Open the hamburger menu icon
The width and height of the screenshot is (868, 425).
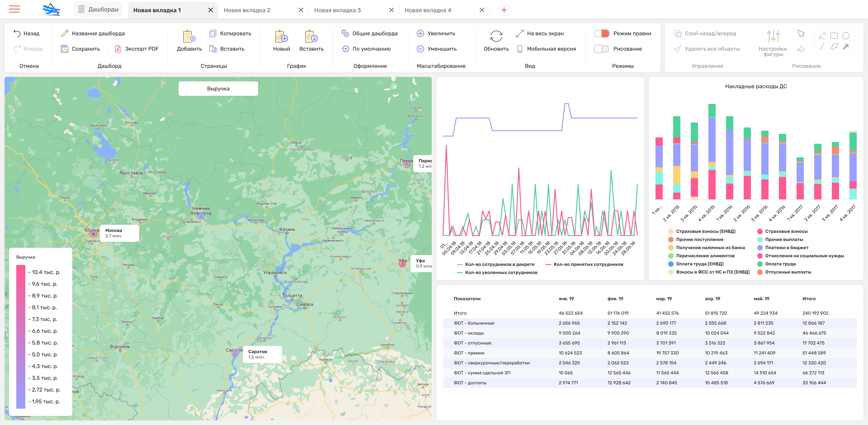pyautogui.click(x=14, y=9)
